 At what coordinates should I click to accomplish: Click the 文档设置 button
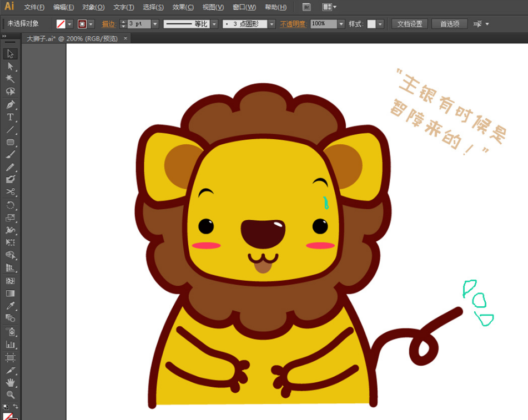409,24
